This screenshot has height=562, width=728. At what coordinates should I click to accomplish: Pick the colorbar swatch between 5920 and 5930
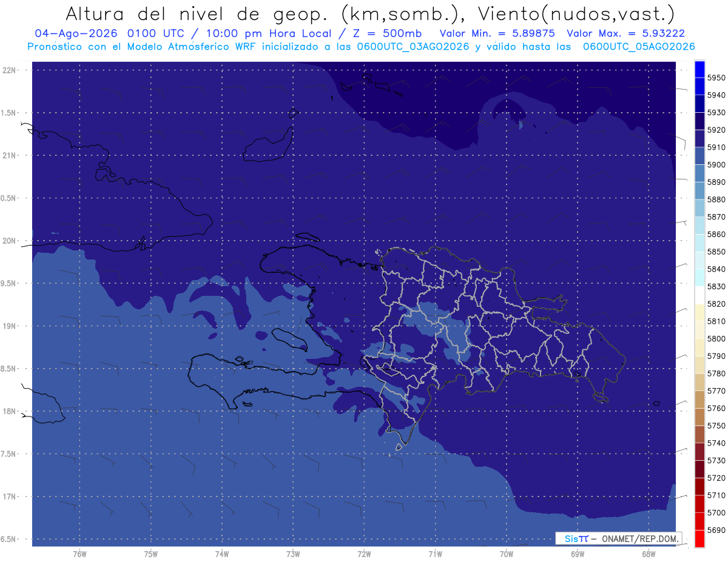pyautogui.click(x=699, y=121)
